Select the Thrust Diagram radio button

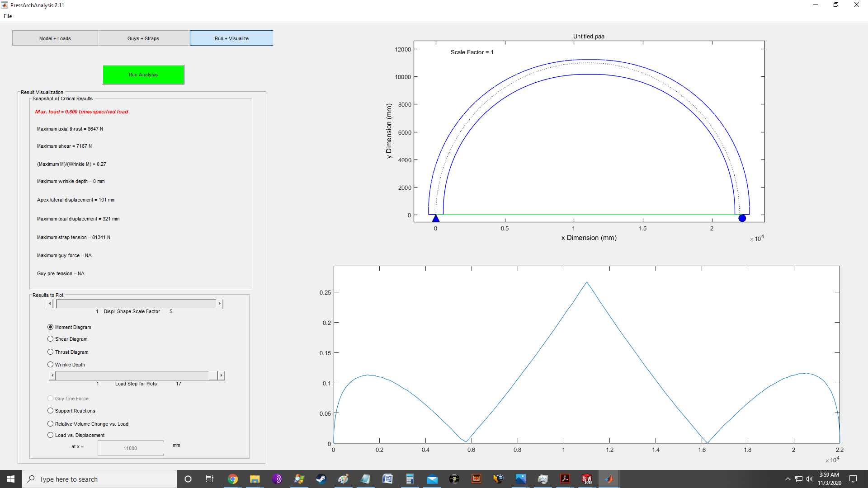click(x=51, y=352)
